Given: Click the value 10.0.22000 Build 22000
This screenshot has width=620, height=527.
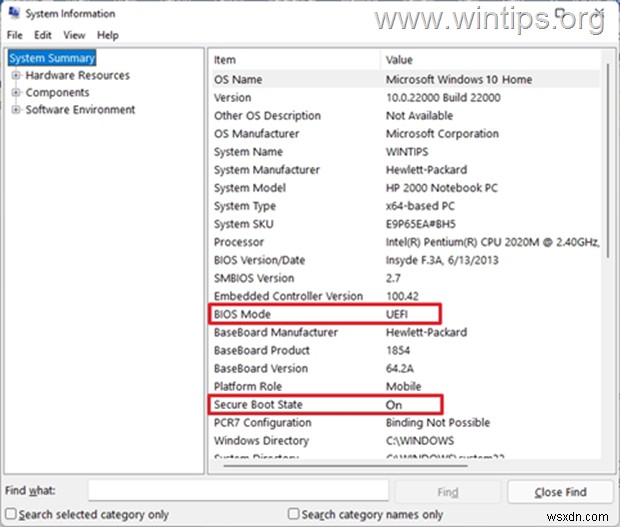Looking at the screenshot, I should tap(443, 98).
